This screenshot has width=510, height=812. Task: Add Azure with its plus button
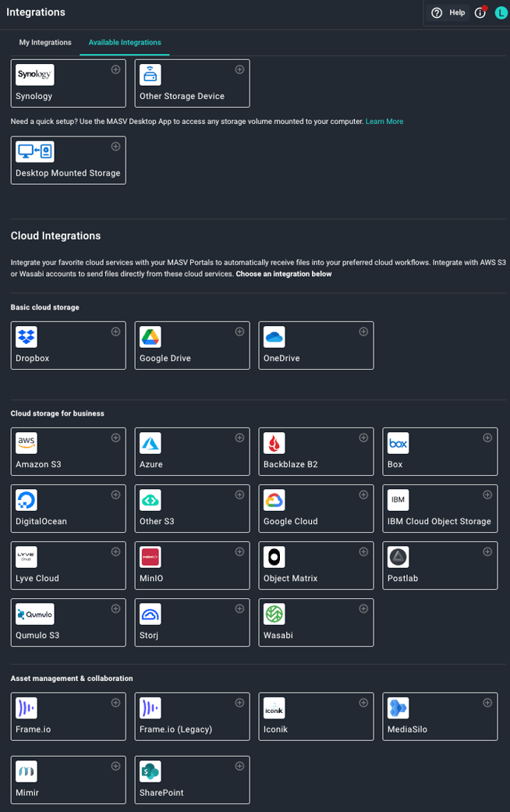(x=239, y=438)
